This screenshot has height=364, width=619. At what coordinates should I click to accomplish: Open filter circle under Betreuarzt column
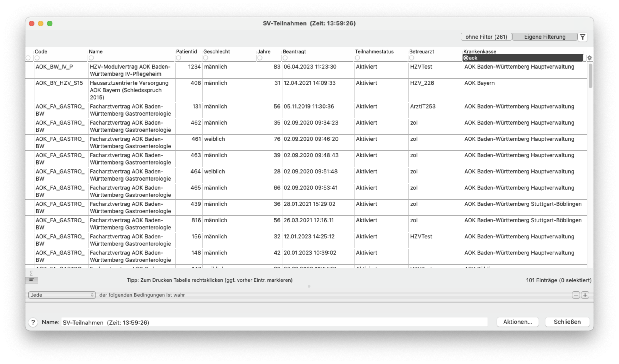pyautogui.click(x=412, y=58)
